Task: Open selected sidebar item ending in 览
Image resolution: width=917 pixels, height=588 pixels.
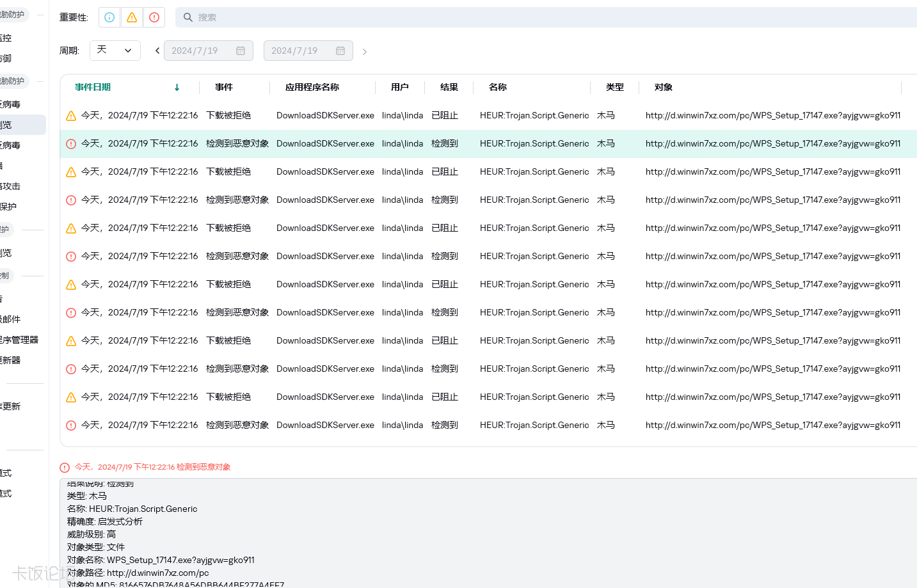Action: click(23, 125)
